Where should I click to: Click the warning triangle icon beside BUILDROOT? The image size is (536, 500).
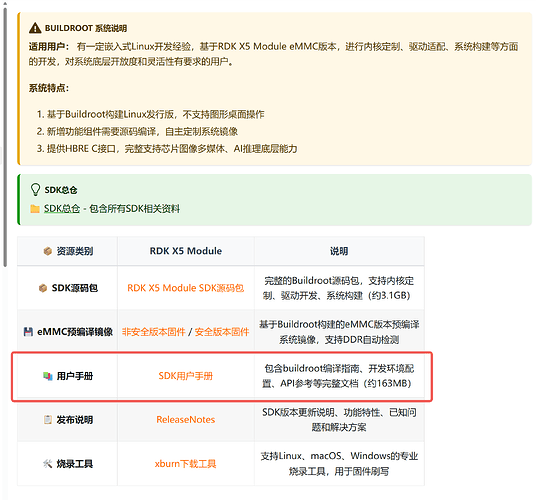(x=35, y=28)
